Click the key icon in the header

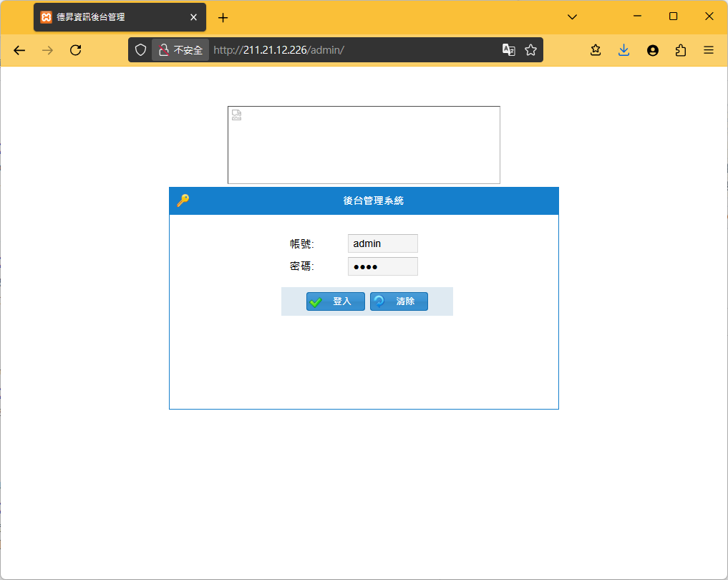183,200
